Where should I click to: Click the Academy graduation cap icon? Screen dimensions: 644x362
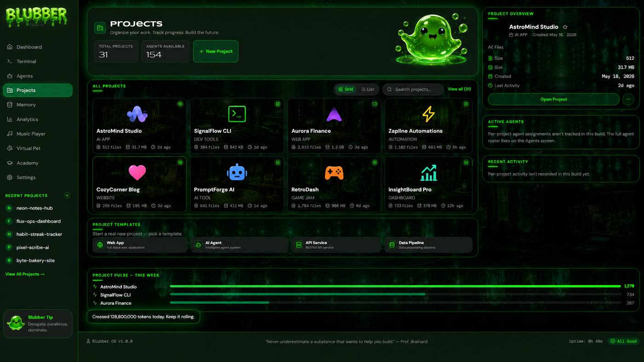[x=10, y=163]
